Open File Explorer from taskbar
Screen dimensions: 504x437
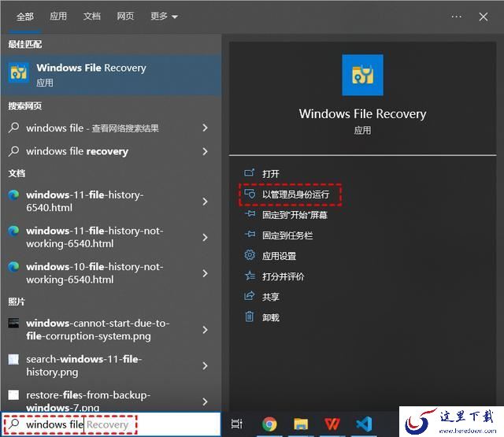point(301,424)
